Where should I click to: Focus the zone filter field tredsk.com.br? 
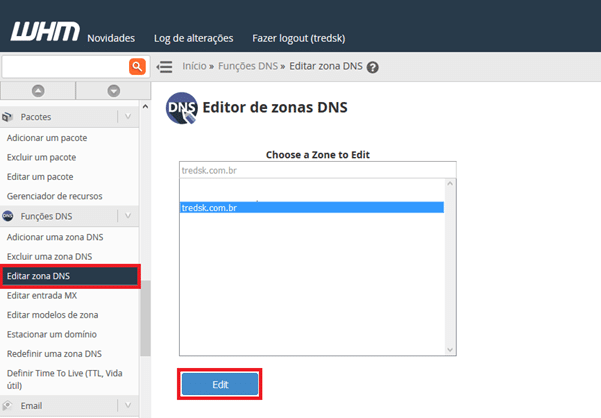[x=317, y=170]
